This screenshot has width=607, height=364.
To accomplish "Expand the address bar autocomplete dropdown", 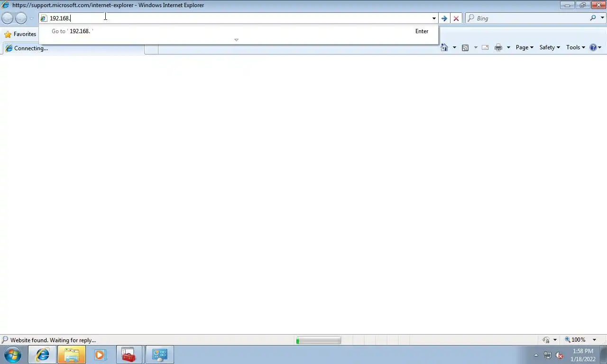I will pos(433,18).
